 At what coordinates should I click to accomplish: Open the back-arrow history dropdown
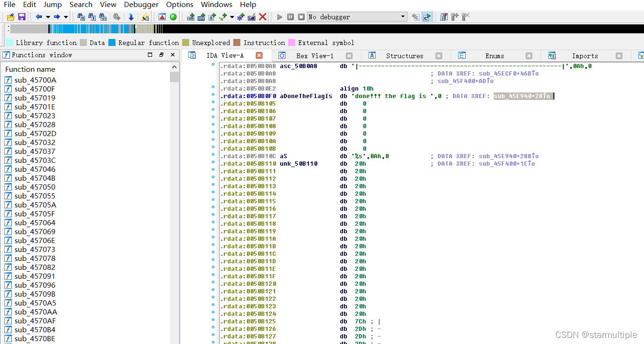click(x=48, y=17)
